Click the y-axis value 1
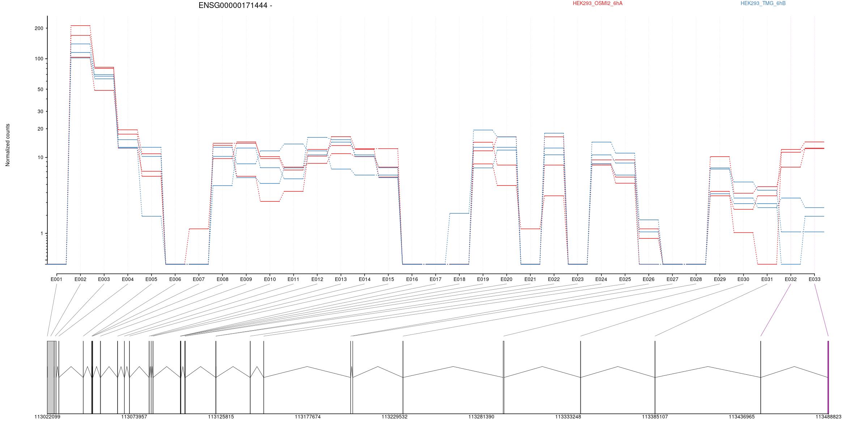The width and height of the screenshot is (868, 434). (42, 234)
